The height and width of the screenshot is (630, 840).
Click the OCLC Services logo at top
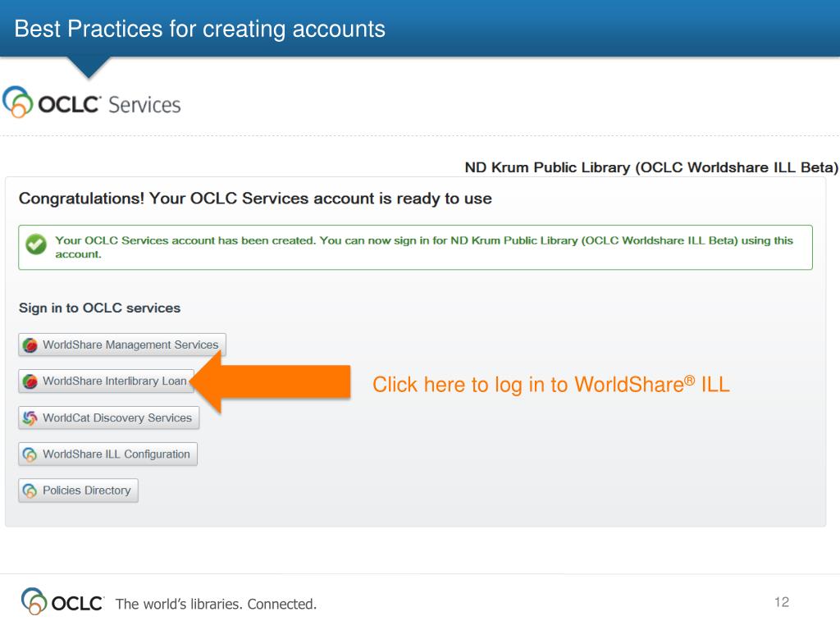pos(92,103)
